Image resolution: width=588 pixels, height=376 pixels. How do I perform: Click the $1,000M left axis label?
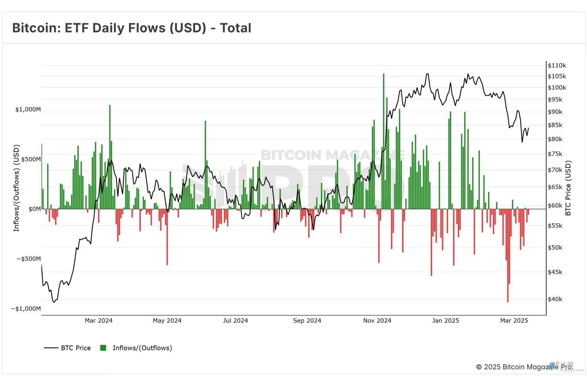pos(28,109)
